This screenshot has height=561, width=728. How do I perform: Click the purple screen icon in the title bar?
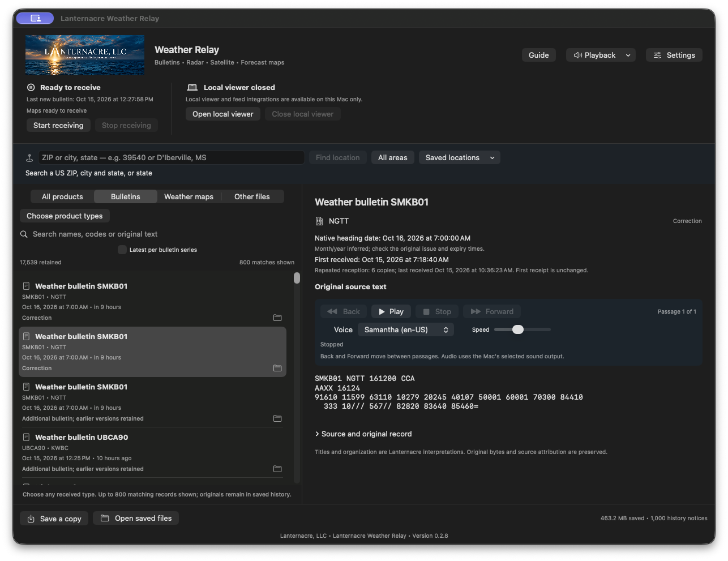click(x=35, y=18)
